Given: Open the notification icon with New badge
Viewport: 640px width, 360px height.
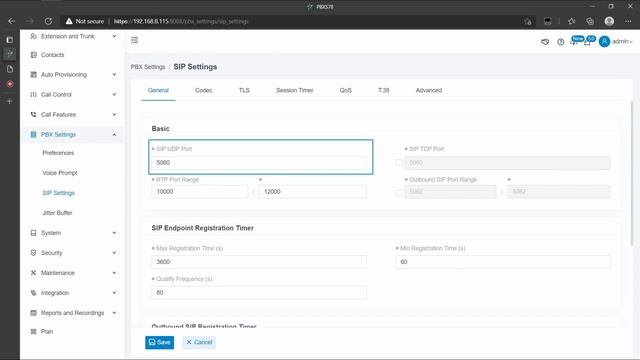Looking at the screenshot, I should (x=575, y=41).
